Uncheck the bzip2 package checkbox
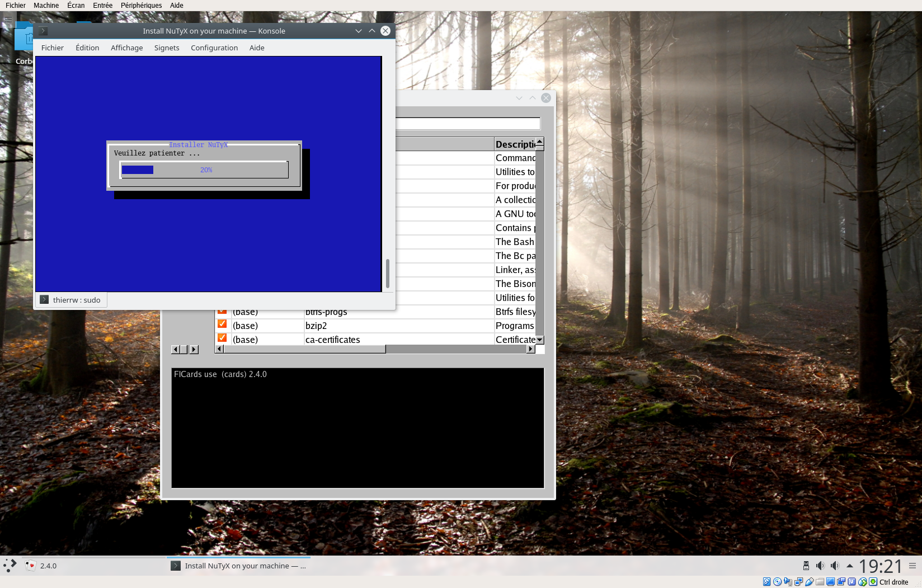The image size is (922, 588). [222, 324]
